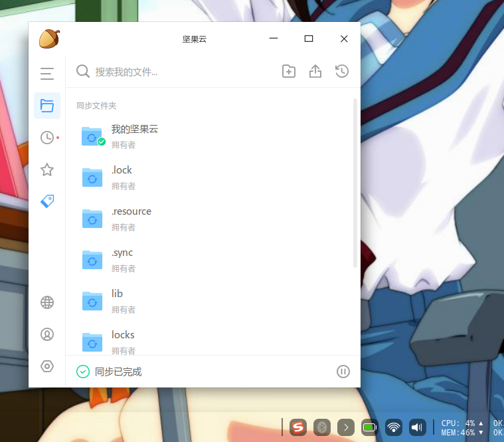This screenshot has width=504, height=442.
Task: Open the tags icon in sidebar
Action: 47,201
